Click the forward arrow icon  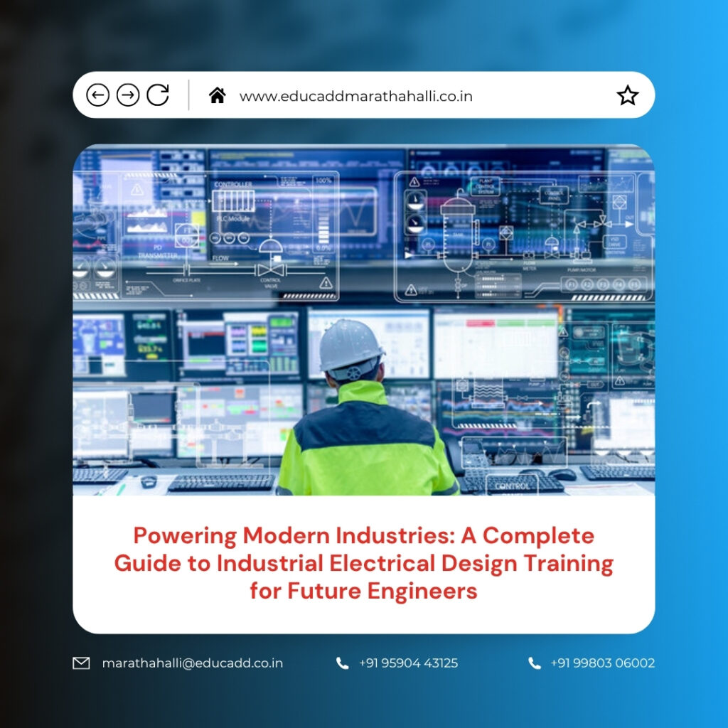128,95
